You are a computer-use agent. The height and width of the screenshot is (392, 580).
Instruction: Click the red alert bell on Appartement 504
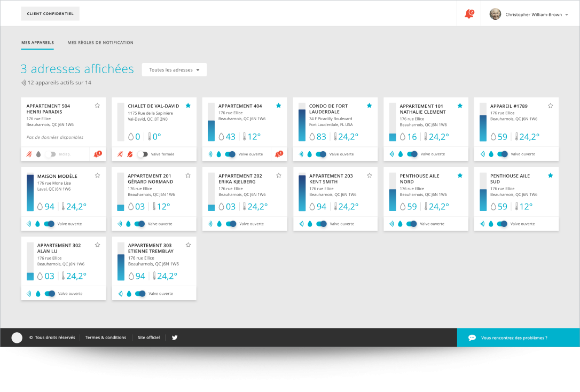pos(97,154)
